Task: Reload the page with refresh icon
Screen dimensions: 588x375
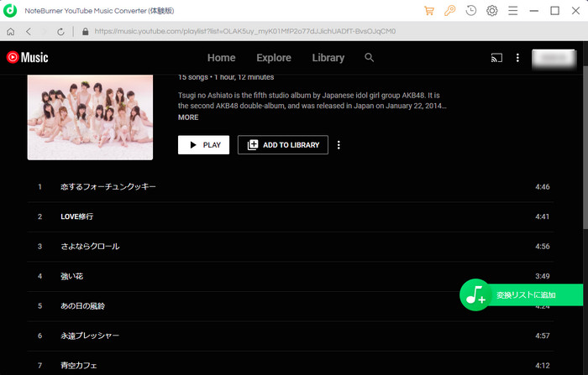Action: [60, 32]
